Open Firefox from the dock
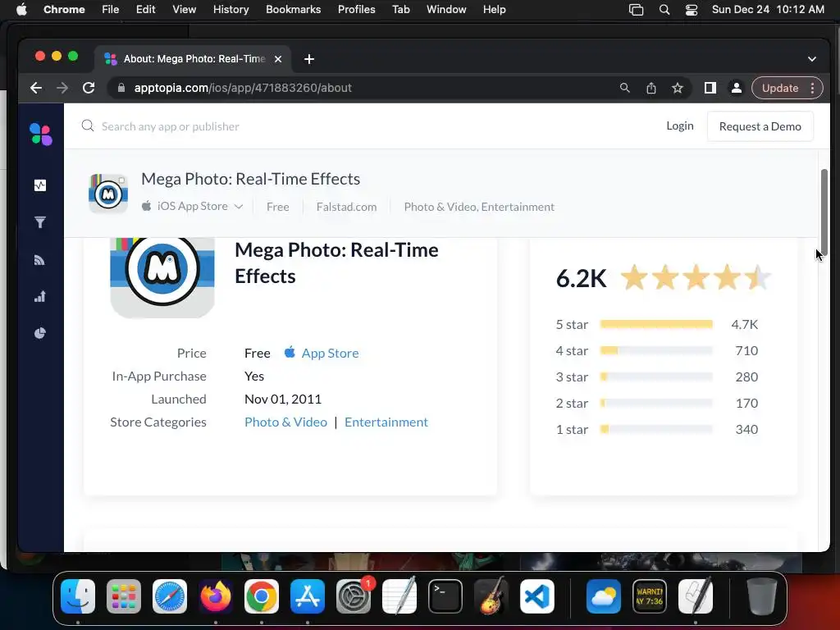 pos(216,596)
